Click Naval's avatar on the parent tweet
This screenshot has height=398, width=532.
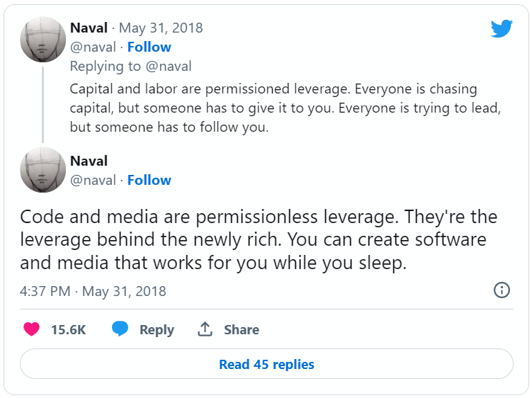click(43, 38)
